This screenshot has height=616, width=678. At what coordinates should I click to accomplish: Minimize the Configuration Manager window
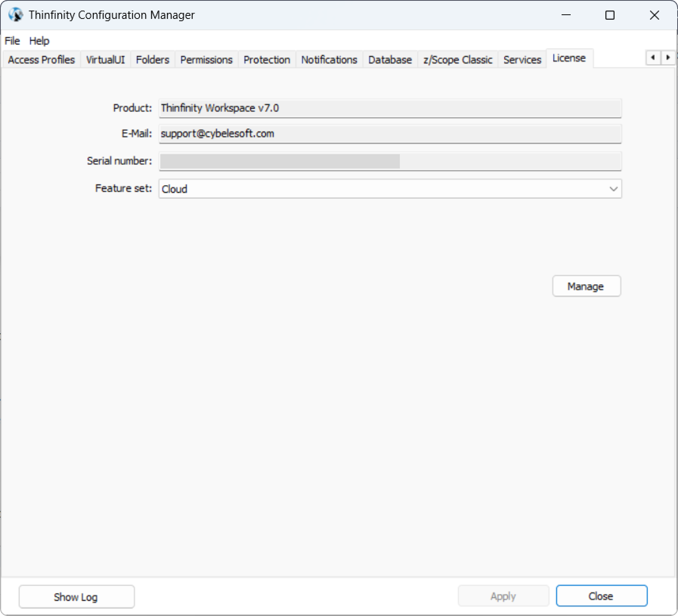coord(566,15)
